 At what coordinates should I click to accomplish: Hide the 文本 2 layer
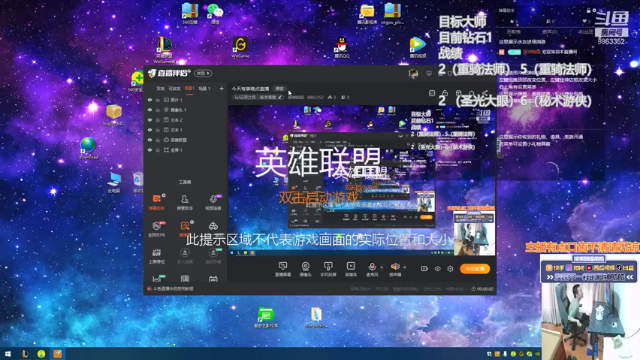(x=150, y=120)
